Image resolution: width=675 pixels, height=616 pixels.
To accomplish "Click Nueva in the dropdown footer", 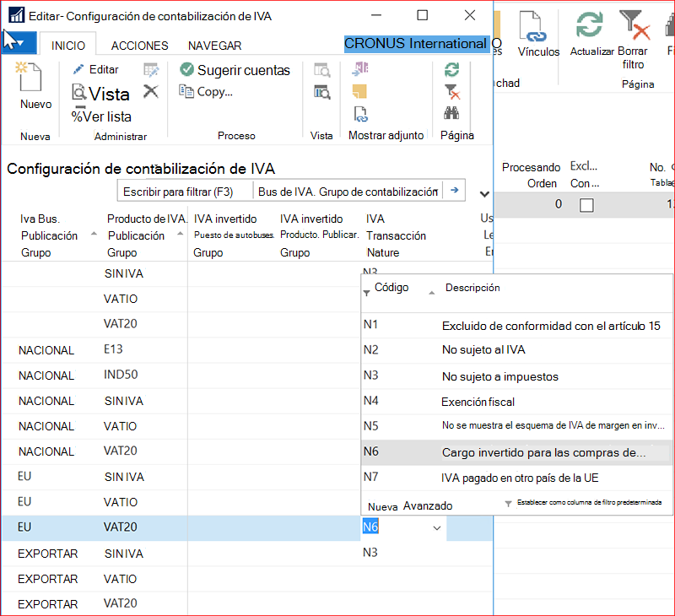I will pyautogui.click(x=382, y=506).
